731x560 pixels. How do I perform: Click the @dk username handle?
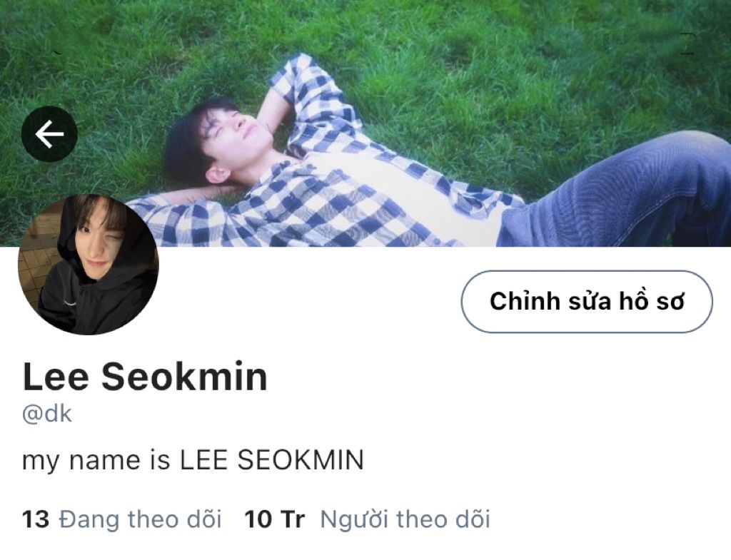pyautogui.click(x=47, y=414)
